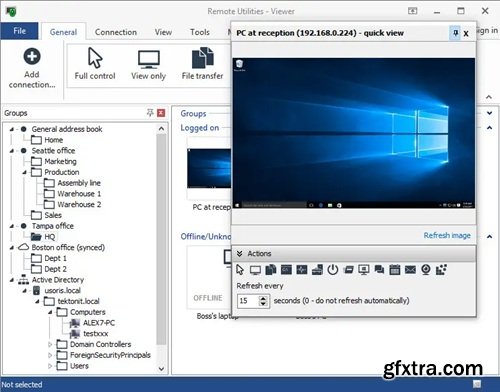Collapse the Seattle office tree node
The height and width of the screenshot is (392, 500).
[12, 151]
